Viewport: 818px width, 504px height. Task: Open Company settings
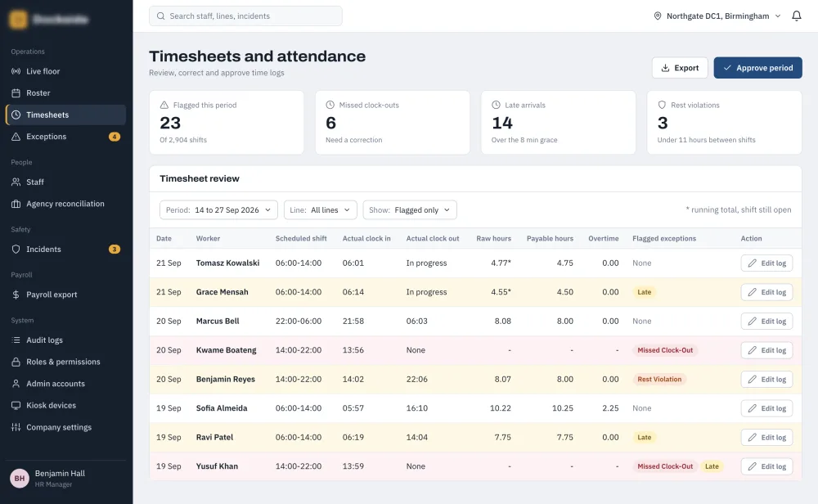point(65,427)
